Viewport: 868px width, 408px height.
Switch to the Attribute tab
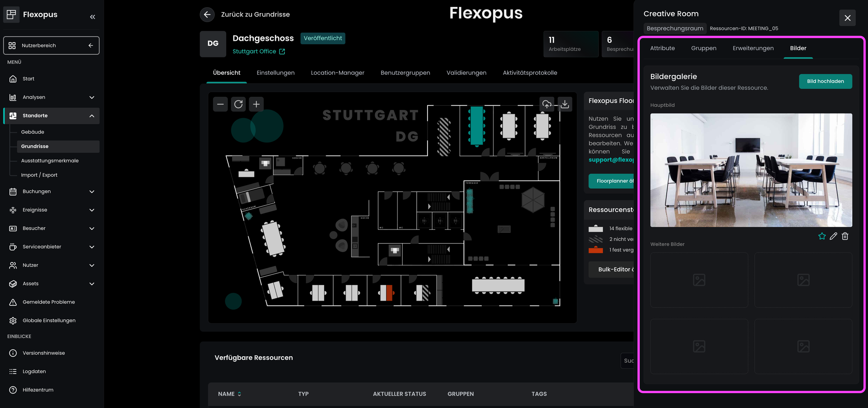tap(662, 48)
